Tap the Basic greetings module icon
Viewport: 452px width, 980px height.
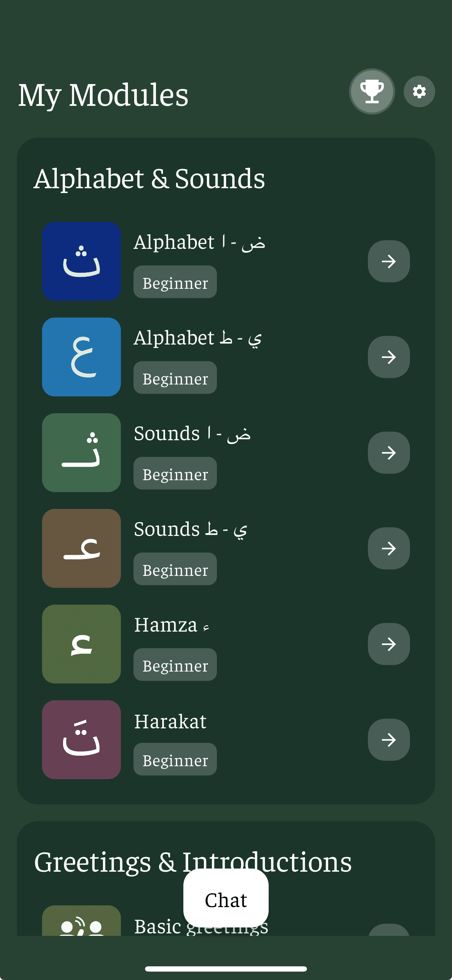pyautogui.click(x=81, y=921)
